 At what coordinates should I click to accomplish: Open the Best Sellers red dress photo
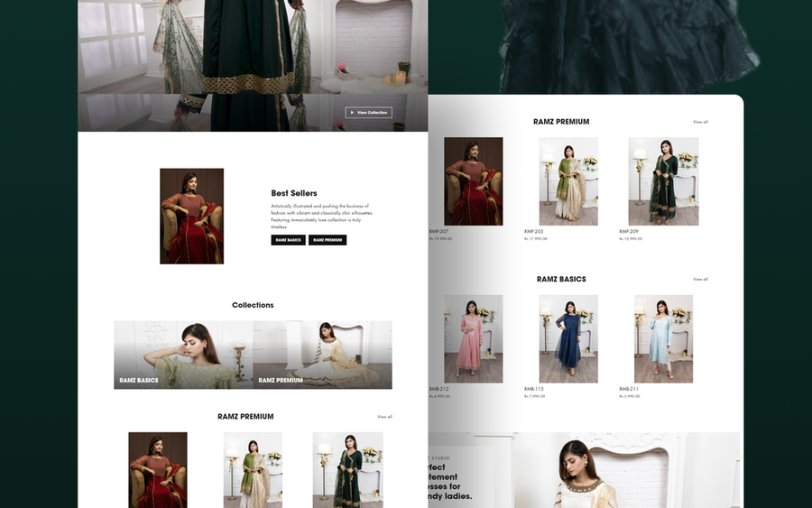191,216
